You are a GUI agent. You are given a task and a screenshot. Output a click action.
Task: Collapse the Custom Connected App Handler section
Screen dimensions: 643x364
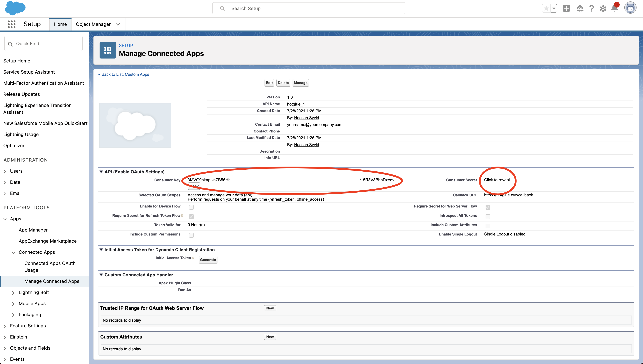[x=101, y=275]
